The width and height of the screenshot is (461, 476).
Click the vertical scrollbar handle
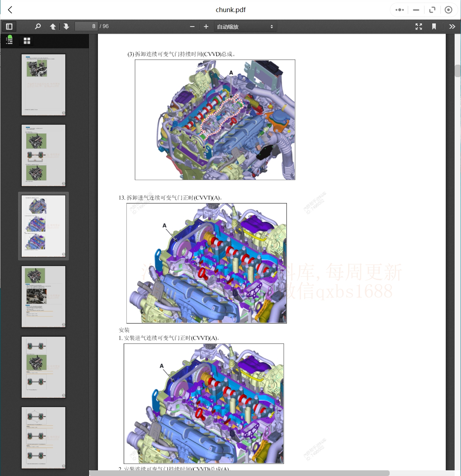(x=457, y=71)
